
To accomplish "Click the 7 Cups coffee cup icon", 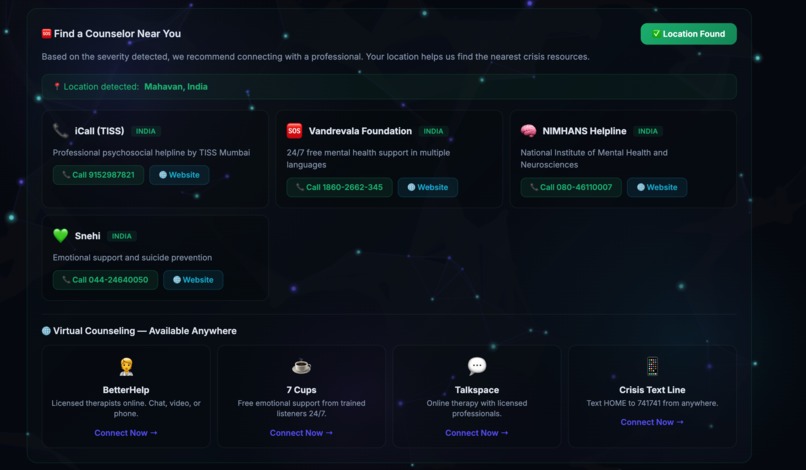I will pyautogui.click(x=301, y=366).
